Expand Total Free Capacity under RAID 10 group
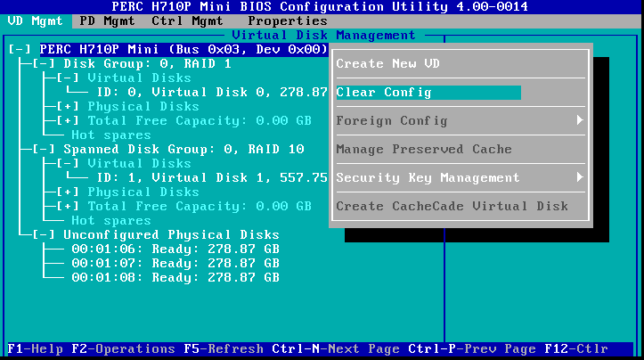Screen dimensions: 644x360 coord(68,207)
